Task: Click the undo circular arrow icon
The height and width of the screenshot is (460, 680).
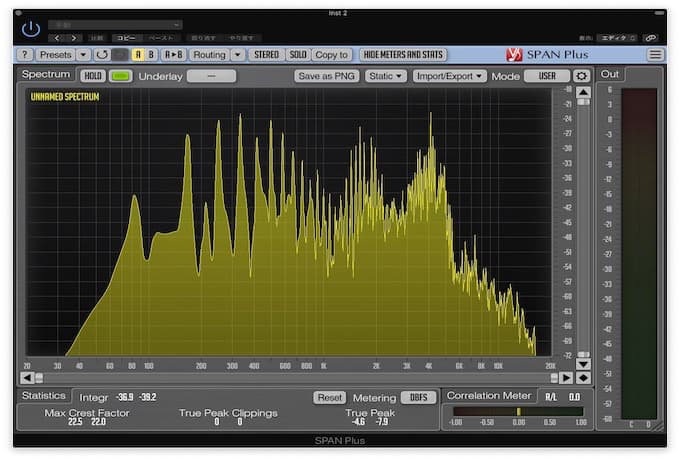Action: (x=102, y=55)
